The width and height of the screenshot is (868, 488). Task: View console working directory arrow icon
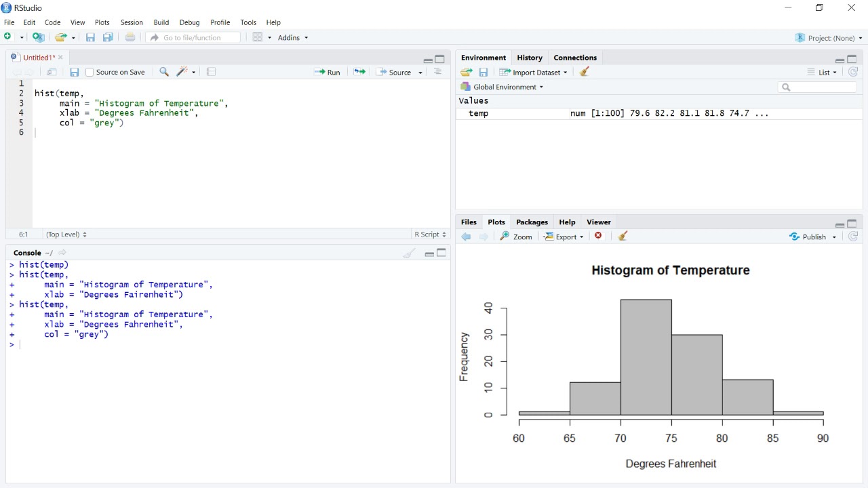point(62,253)
